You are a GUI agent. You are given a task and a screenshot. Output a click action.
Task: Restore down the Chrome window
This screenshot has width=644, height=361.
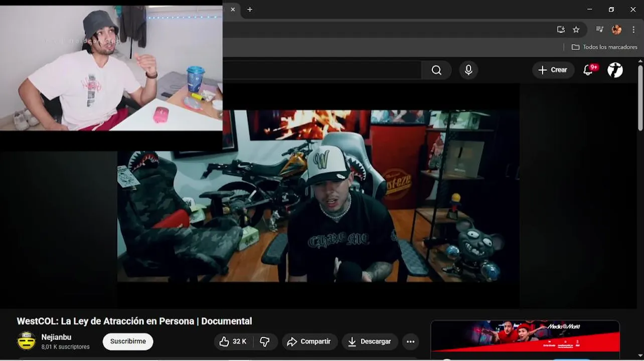(x=611, y=10)
